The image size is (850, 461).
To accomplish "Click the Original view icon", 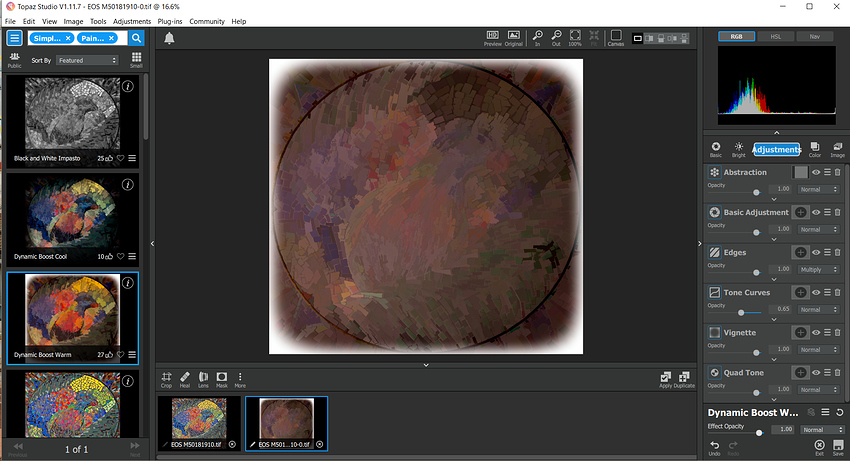I will pyautogui.click(x=514, y=37).
